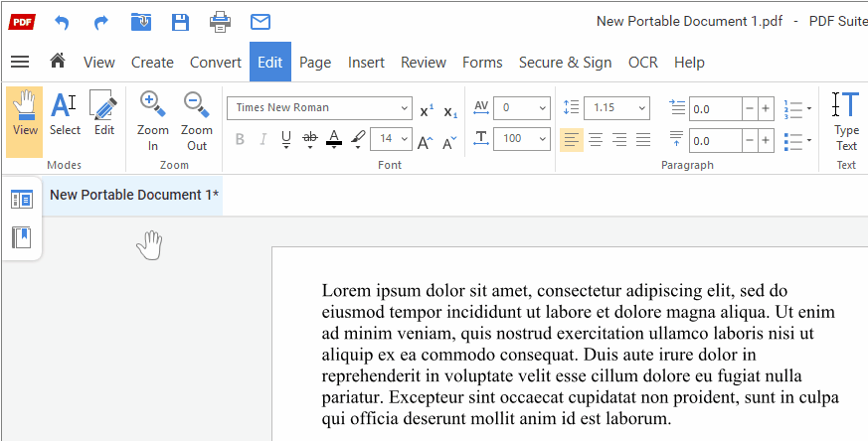Toggle Italic formatting

click(x=263, y=139)
